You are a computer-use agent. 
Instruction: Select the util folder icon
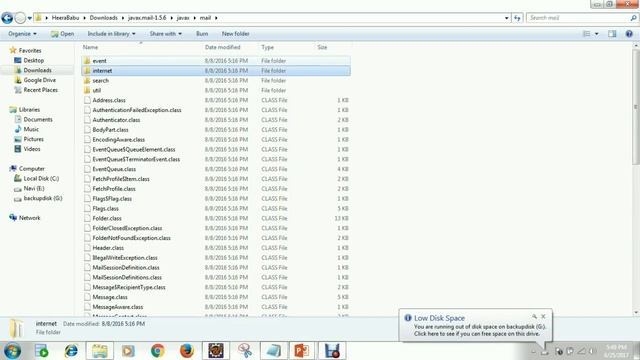(87, 90)
